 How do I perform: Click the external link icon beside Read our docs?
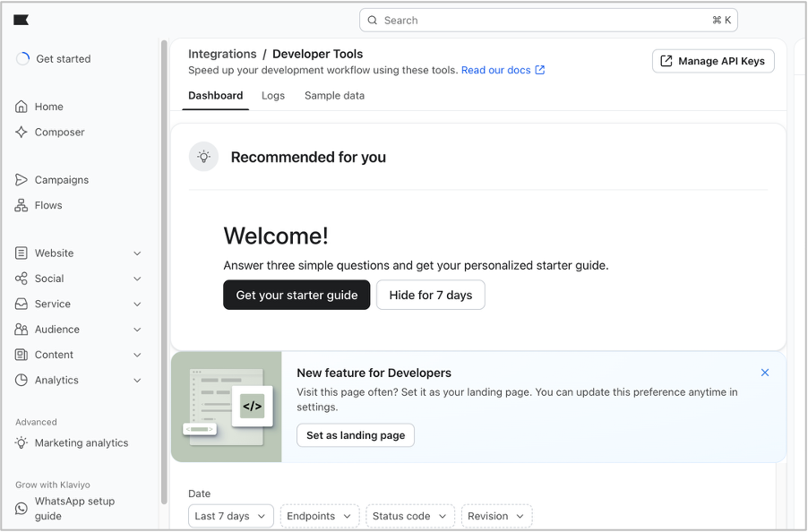coord(540,70)
